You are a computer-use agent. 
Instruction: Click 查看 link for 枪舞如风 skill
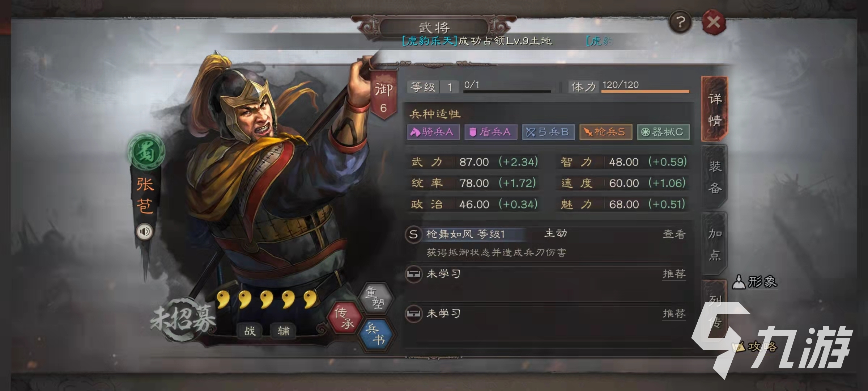click(x=674, y=234)
